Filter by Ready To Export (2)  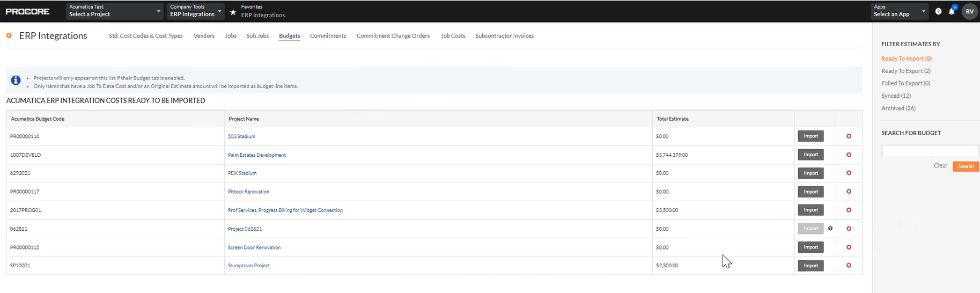point(906,71)
